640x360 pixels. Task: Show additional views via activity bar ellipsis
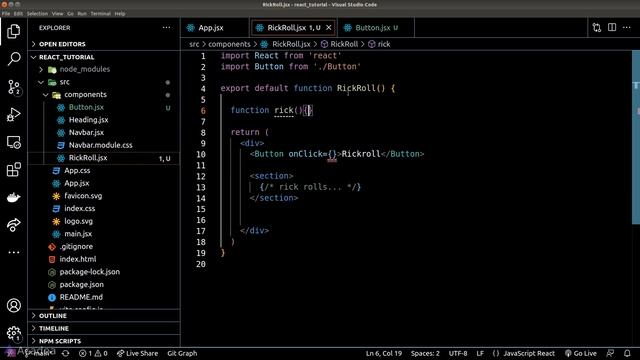click(x=13, y=252)
